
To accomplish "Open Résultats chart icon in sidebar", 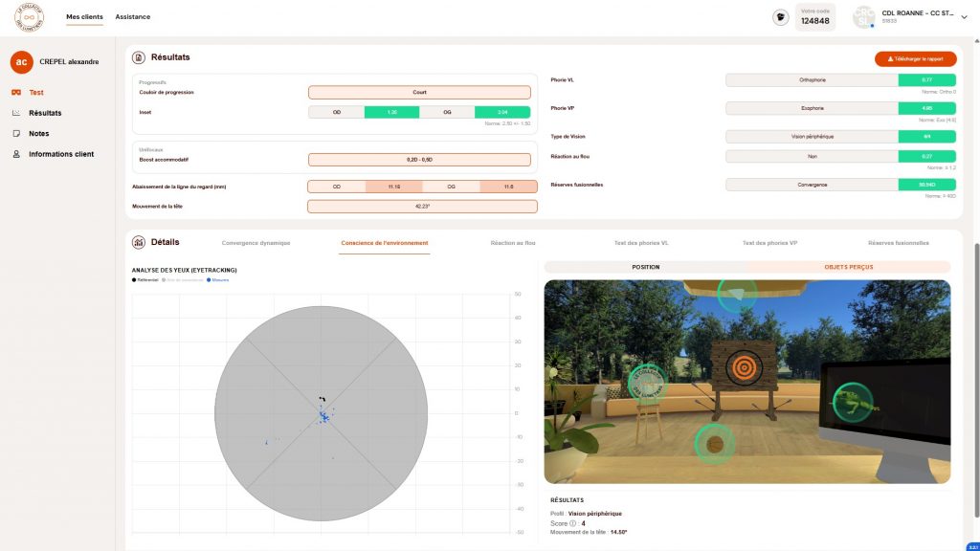I will coord(16,113).
